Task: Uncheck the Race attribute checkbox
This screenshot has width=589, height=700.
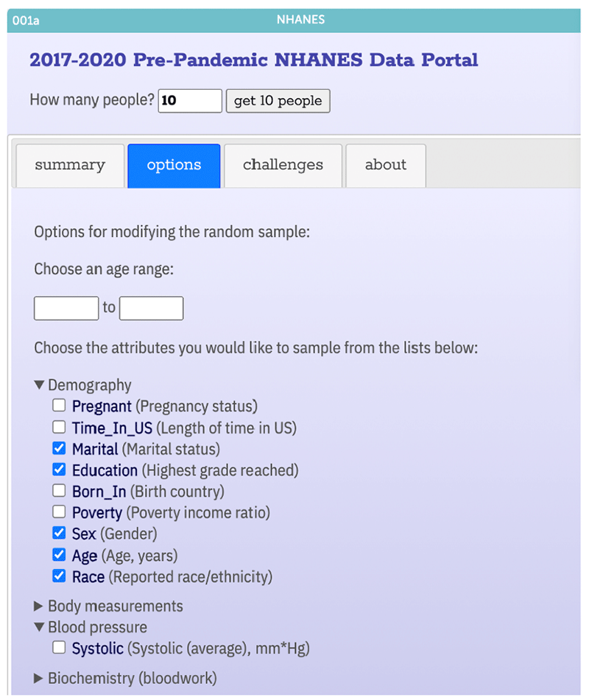Action: (x=59, y=576)
